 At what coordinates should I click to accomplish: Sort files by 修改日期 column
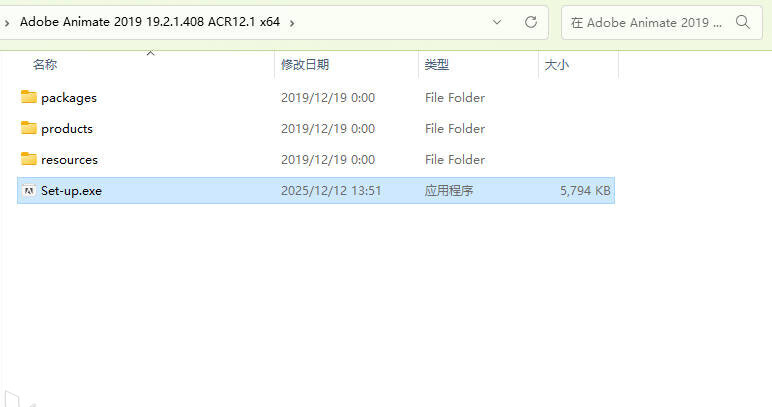pyautogui.click(x=305, y=64)
